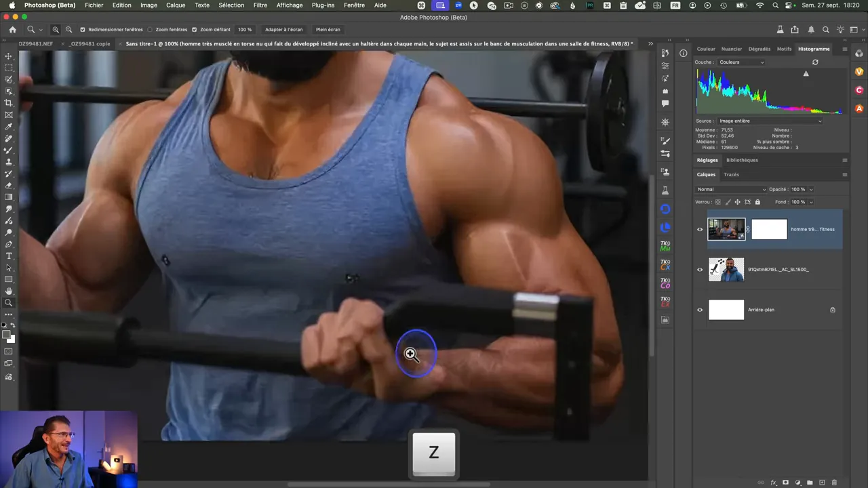
Task: Click the layer mask thumbnail of top layer
Action: (769, 229)
